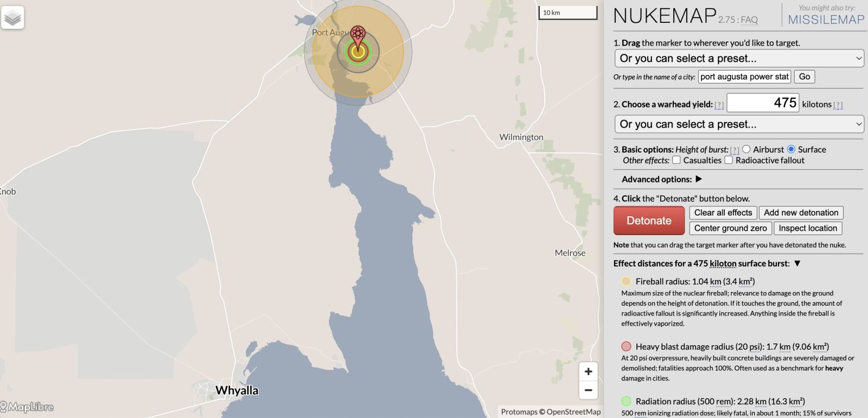The width and height of the screenshot is (868, 418).
Task: Select the Surface radio button
Action: [791, 149]
